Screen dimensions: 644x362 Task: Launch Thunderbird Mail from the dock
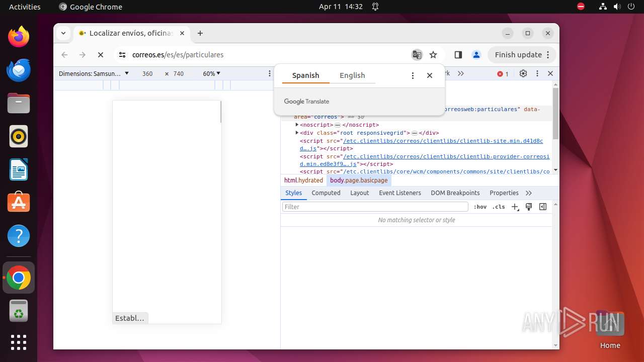click(x=19, y=70)
